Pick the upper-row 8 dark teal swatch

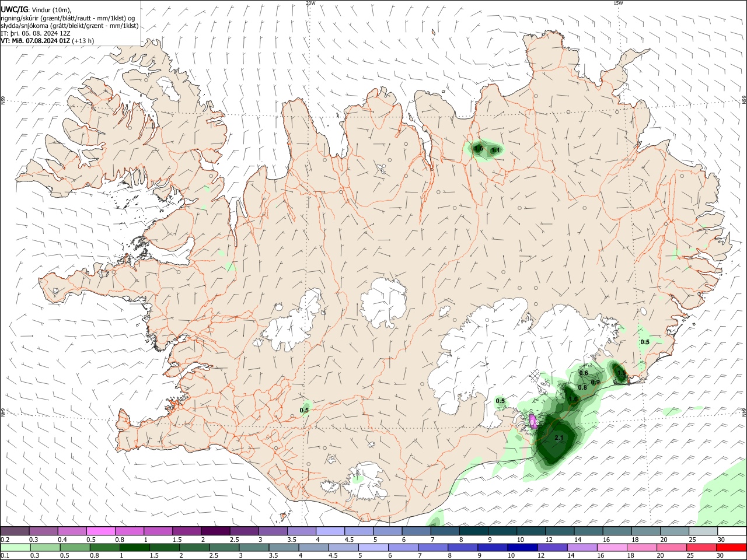pos(473,531)
